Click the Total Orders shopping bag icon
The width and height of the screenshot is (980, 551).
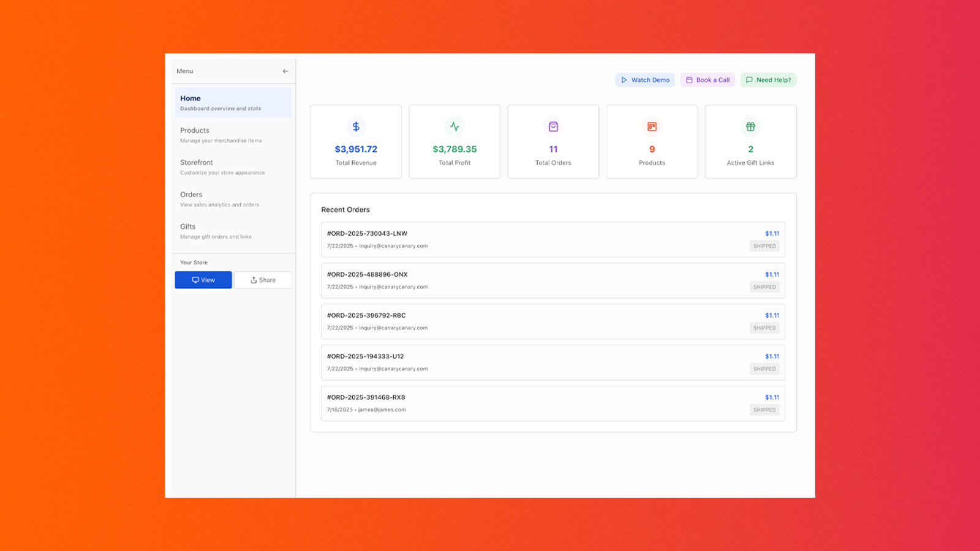pyautogui.click(x=553, y=127)
